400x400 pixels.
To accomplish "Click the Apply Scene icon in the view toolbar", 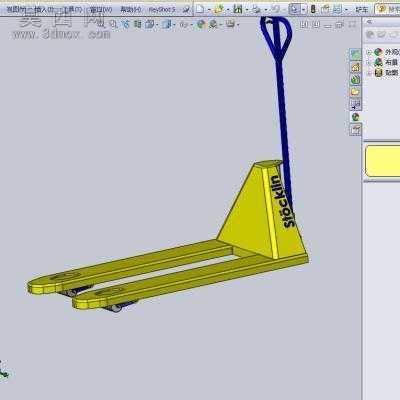I will pyautogui.click(x=213, y=24).
